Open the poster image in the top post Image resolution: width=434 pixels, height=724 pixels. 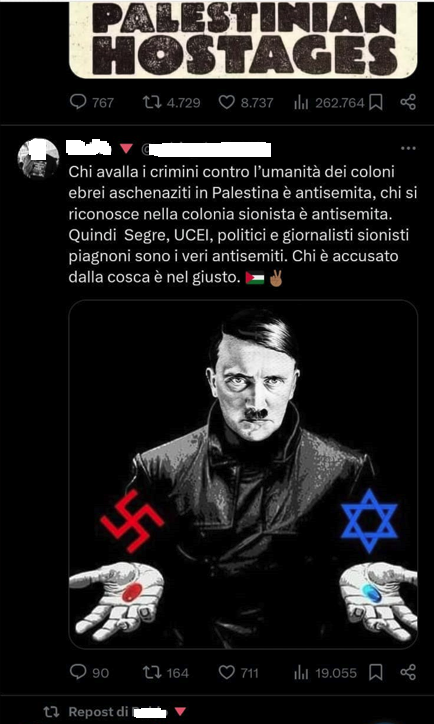click(x=243, y=39)
